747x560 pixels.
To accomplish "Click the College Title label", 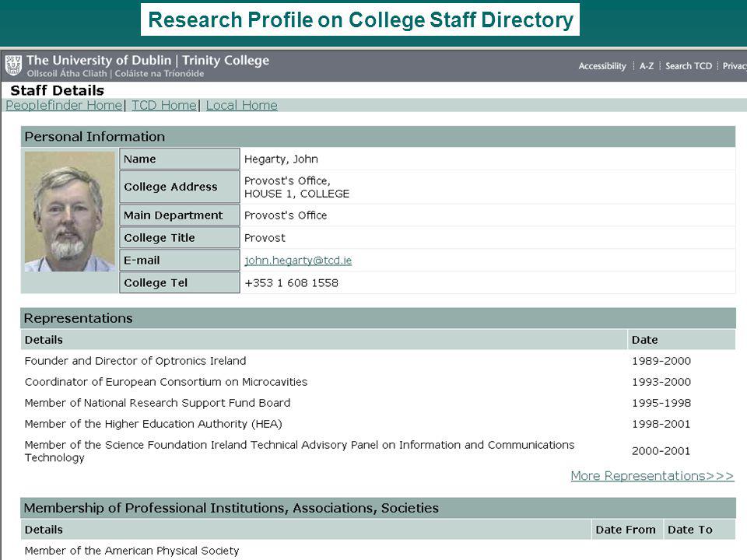I will pos(179,238).
